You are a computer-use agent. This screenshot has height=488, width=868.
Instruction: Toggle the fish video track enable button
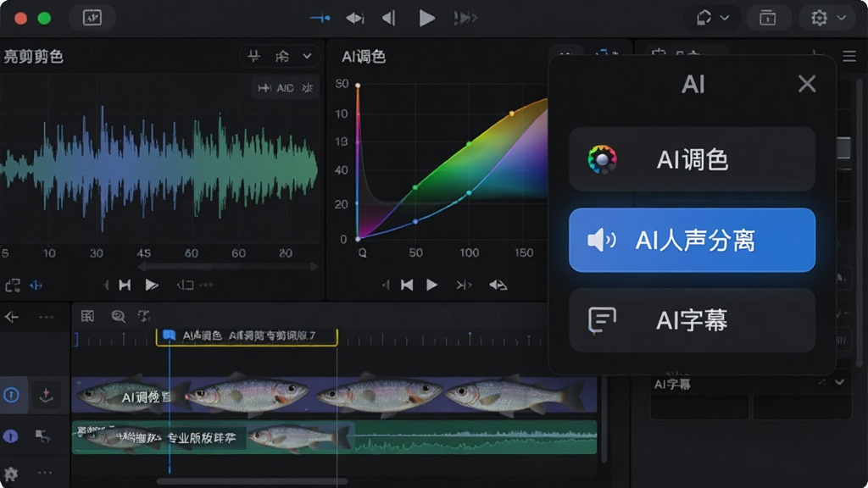coord(11,395)
